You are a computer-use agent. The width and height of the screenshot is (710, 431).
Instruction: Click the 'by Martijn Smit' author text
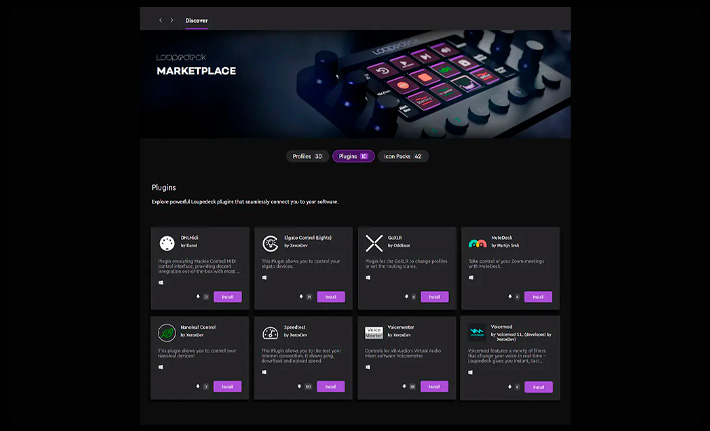click(505, 245)
